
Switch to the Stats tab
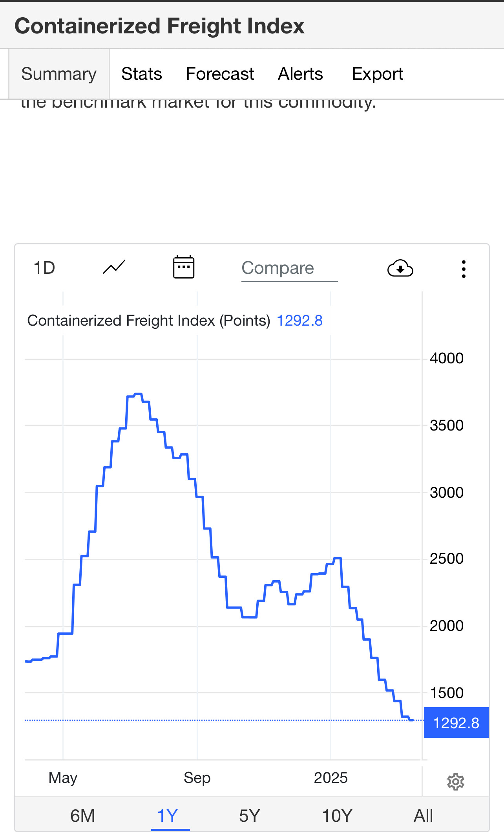point(142,74)
